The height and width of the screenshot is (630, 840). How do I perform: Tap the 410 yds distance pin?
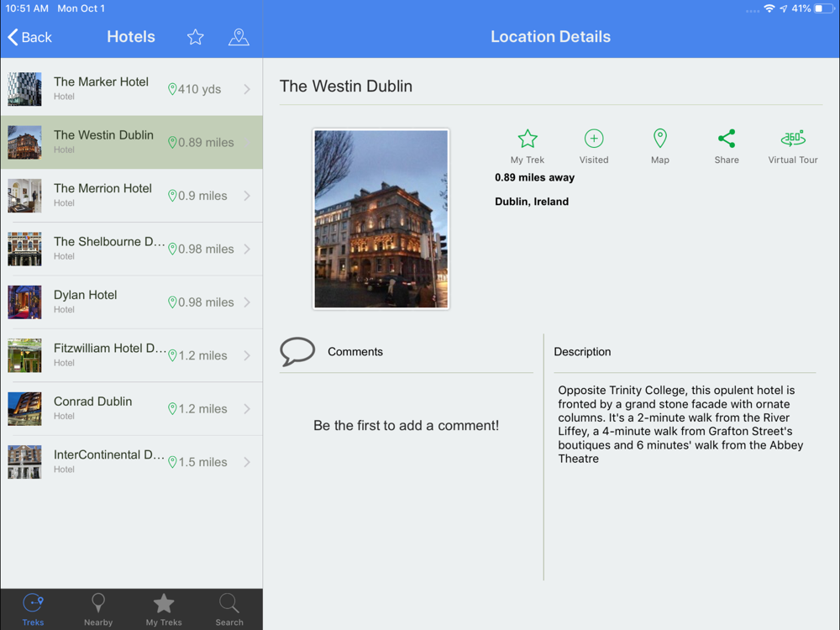pos(172,89)
